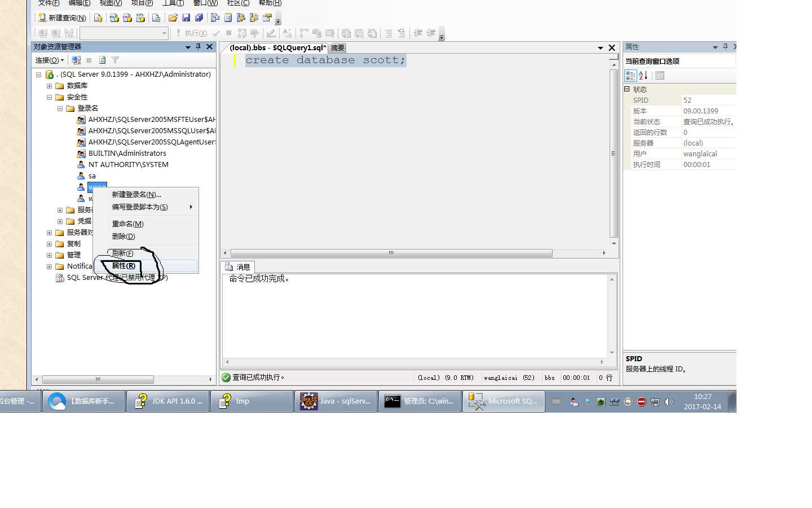812x508 pixels.
Task: Select the sa login
Action: (92, 176)
